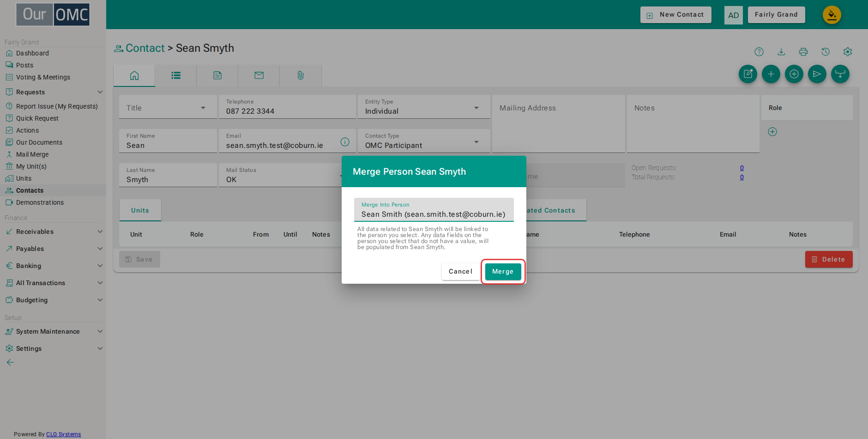Click the send arrow round button
This screenshot has height=439, width=868.
point(817,74)
